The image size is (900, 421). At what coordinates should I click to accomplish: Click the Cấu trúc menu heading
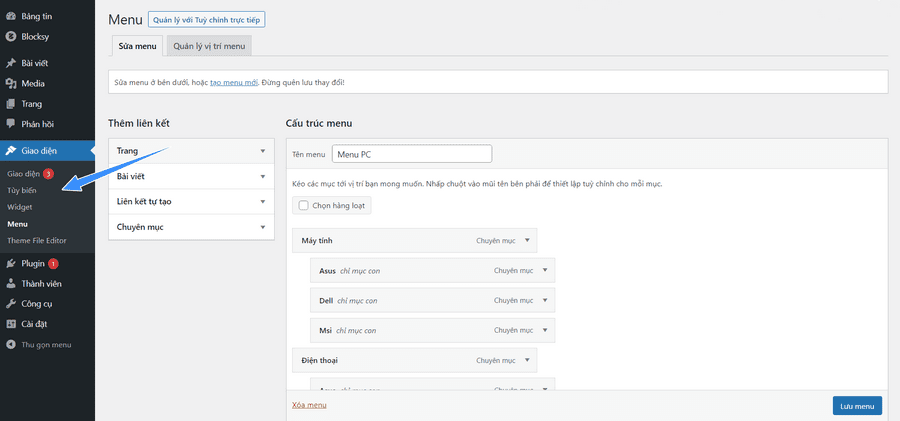tap(319, 123)
